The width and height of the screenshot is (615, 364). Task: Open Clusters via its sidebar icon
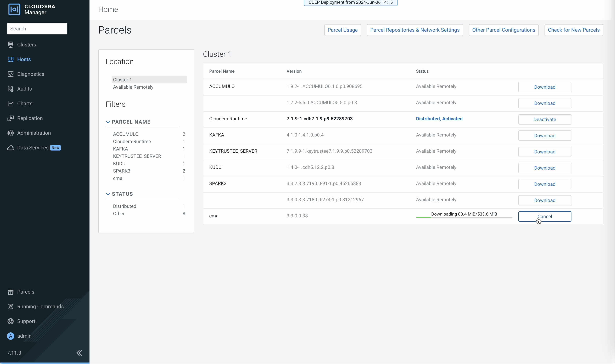[x=10, y=45]
